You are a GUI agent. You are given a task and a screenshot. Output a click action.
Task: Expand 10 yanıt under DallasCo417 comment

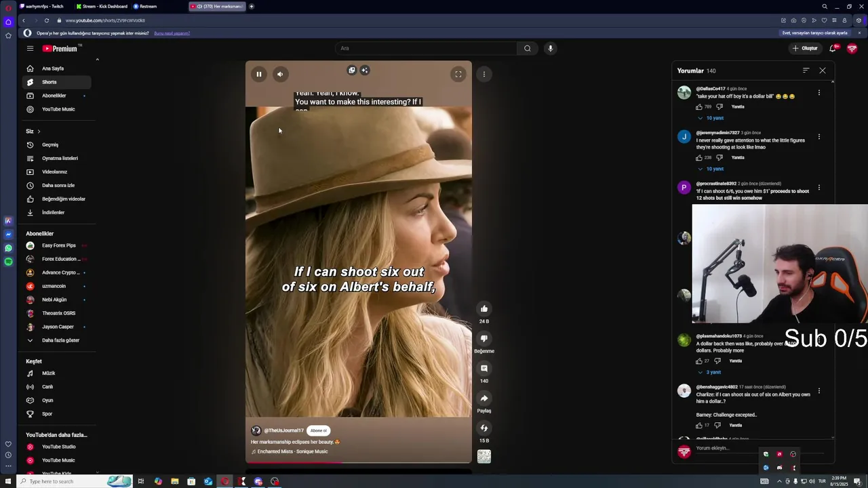coord(711,118)
